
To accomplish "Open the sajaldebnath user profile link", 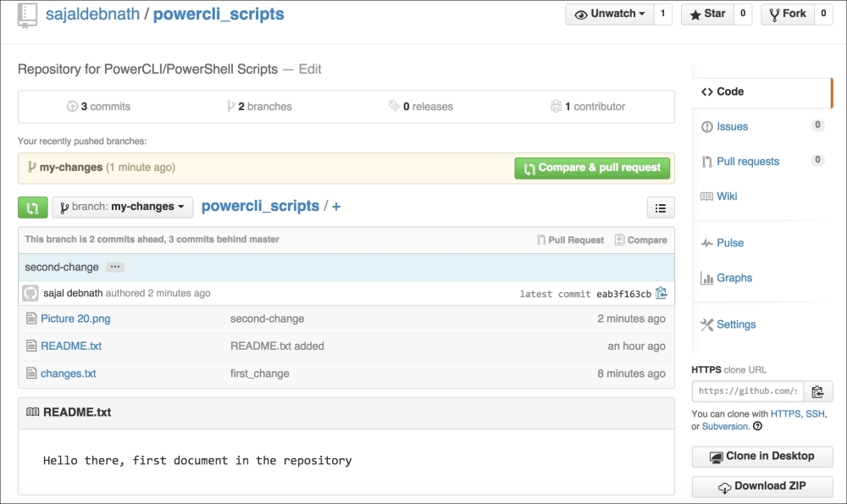I will point(92,14).
